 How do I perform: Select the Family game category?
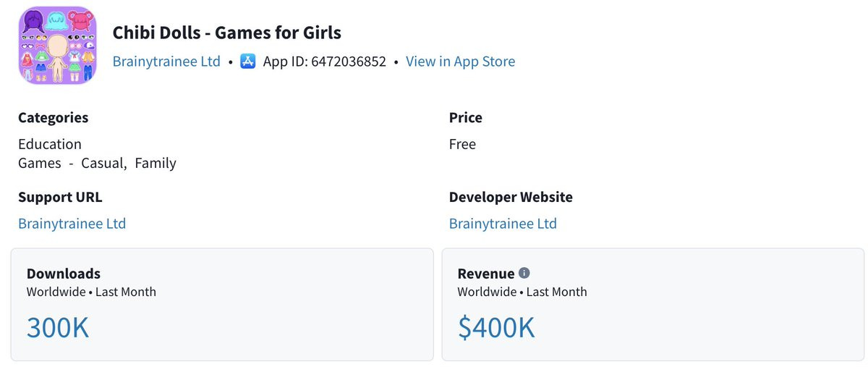click(156, 164)
